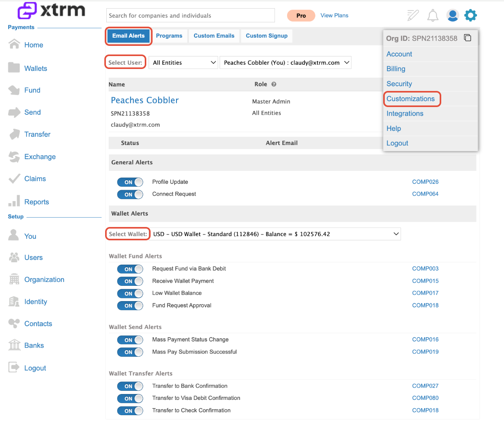Toggle Request Fund via Bank Debit alert
This screenshot has width=504, height=434.
point(130,269)
